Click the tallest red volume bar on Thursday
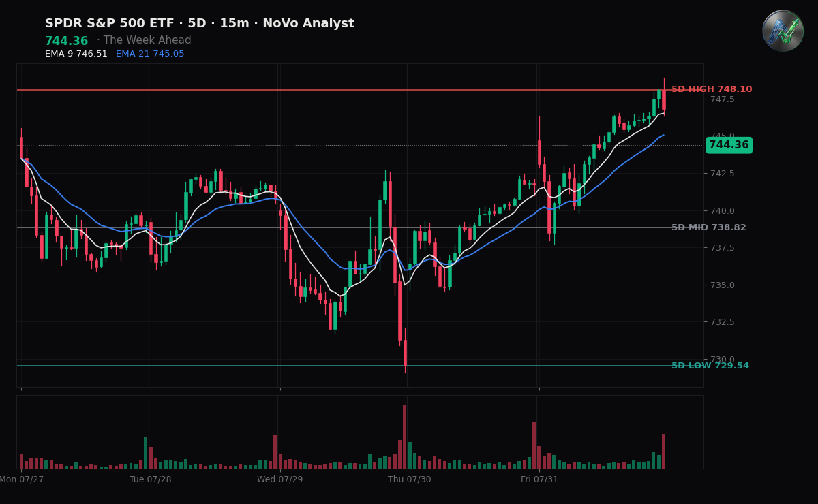818x504 pixels. 404,437
